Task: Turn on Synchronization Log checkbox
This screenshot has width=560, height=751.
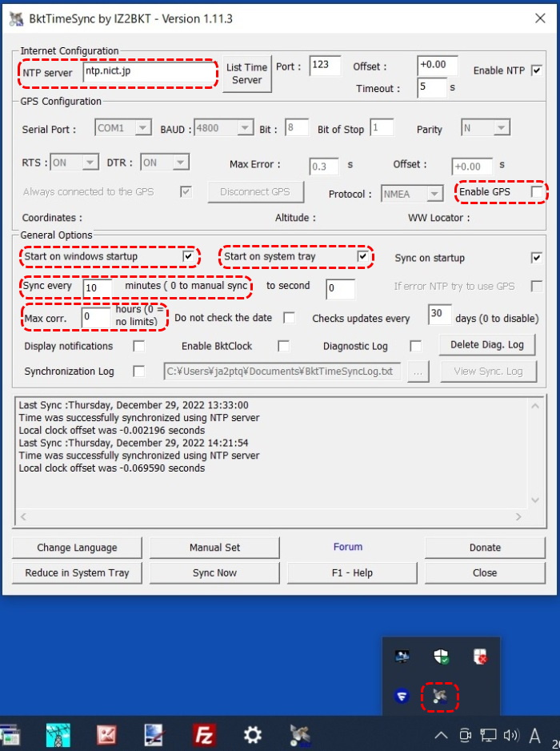Action: point(139,371)
